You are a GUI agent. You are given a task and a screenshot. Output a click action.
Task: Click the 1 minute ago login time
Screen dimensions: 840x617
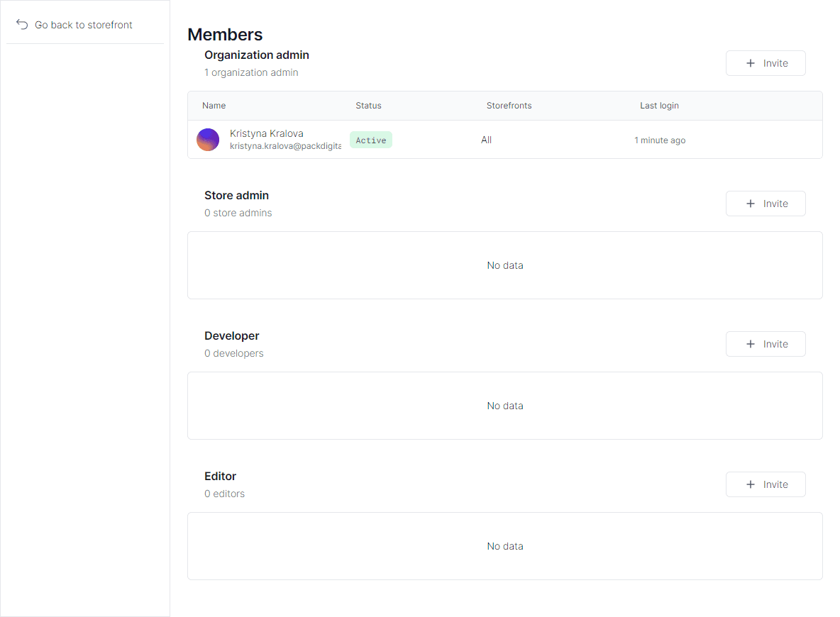tap(660, 140)
